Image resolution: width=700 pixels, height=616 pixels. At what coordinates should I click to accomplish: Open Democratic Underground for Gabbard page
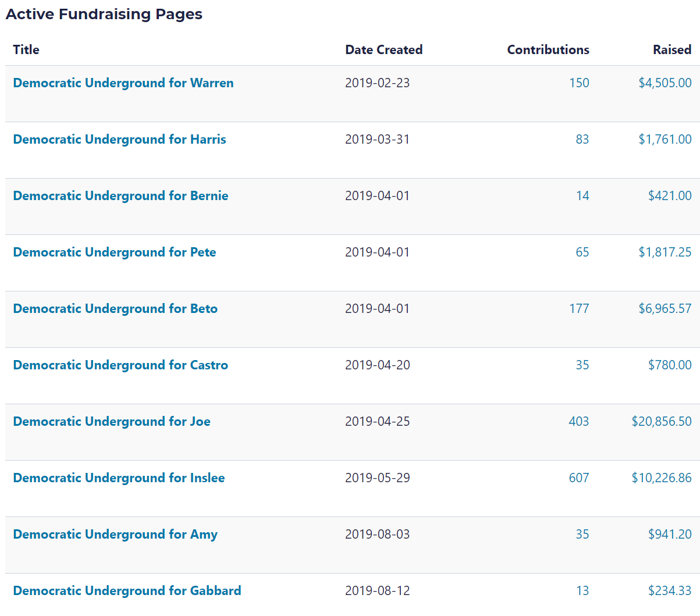pos(127,591)
